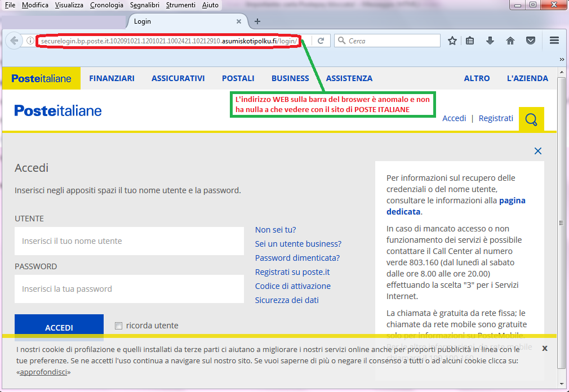Open the Strumenti menu
Viewport: 569px width, 392px height.
point(181,5)
